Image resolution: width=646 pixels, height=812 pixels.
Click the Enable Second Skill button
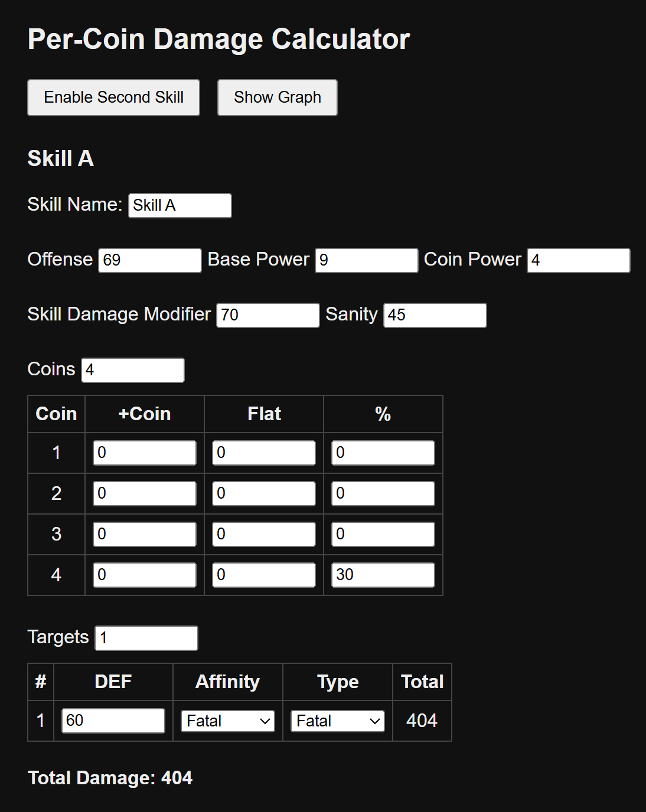113,97
